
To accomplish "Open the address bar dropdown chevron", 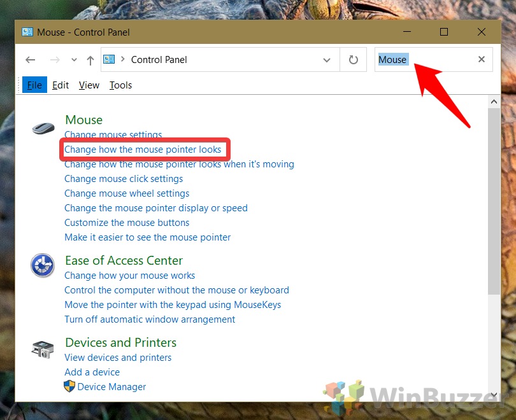I will point(327,59).
